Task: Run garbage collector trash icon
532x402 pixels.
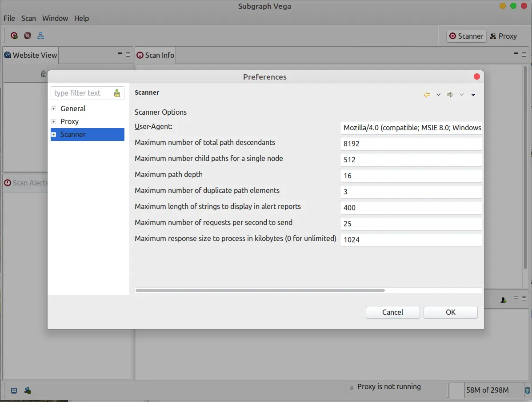Action: pos(527,390)
